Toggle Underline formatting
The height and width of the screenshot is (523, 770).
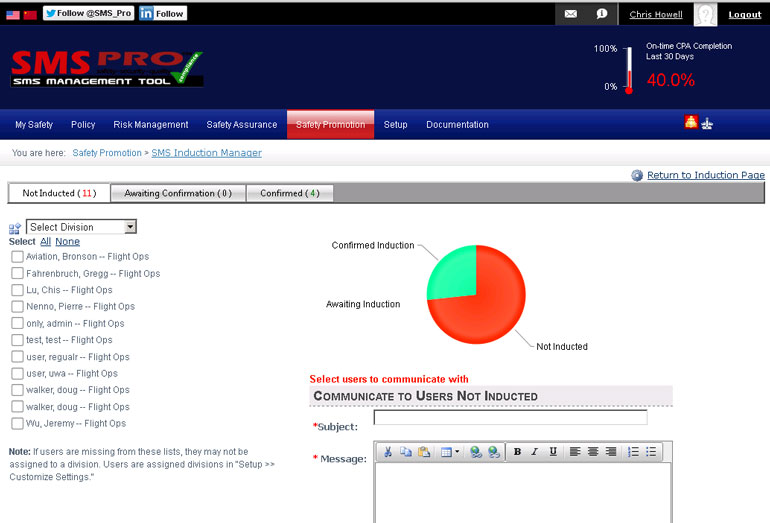pos(553,452)
